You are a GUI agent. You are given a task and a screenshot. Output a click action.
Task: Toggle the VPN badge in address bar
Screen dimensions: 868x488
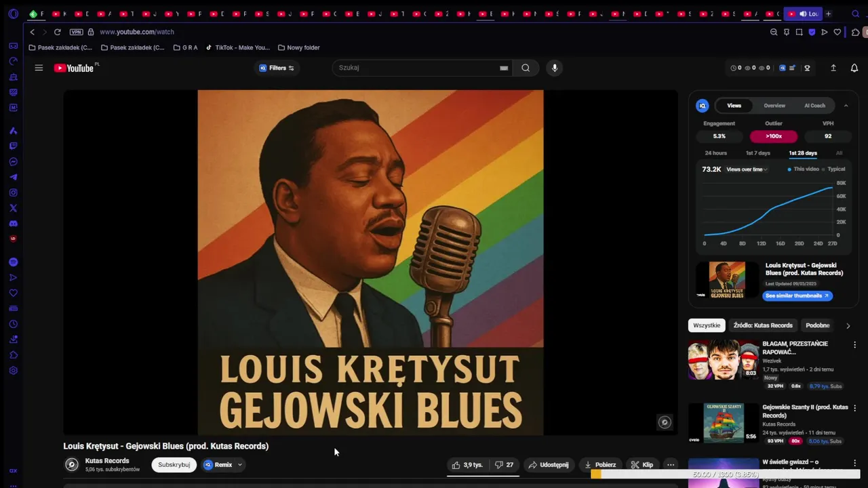pos(76,32)
